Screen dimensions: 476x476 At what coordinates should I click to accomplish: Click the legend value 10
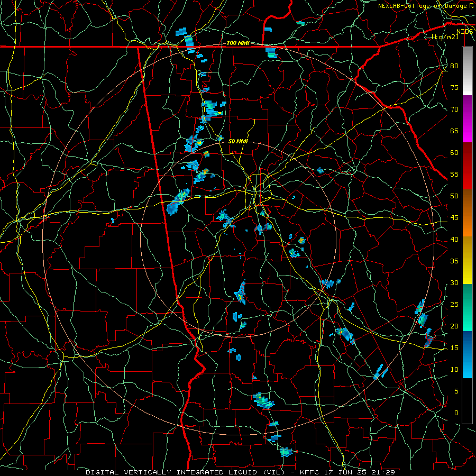point(454,370)
